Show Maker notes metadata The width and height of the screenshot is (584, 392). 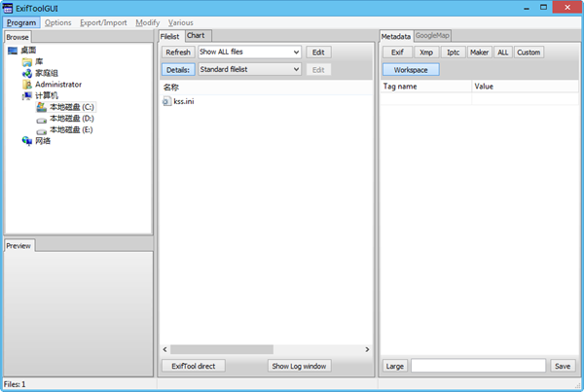479,53
